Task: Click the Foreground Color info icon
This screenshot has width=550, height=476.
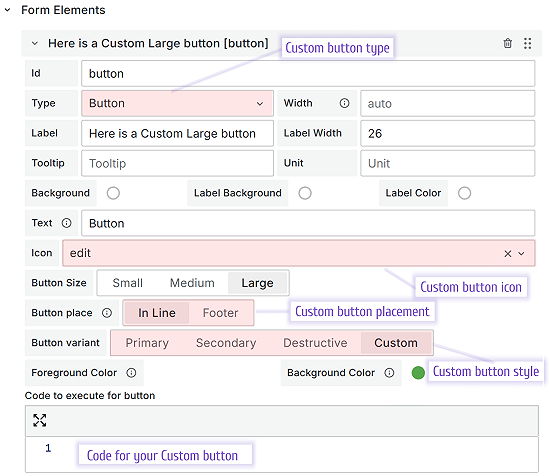Action: pos(131,373)
